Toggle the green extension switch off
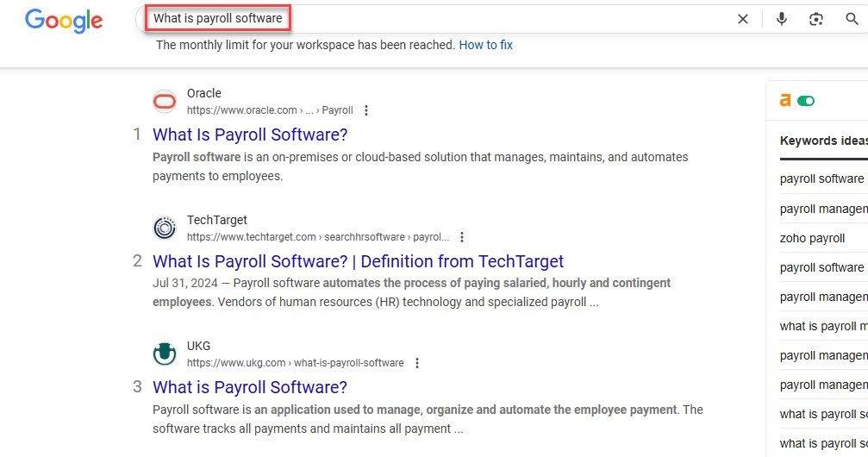Image resolution: width=868 pixels, height=457 pixels. coord(806,101)
